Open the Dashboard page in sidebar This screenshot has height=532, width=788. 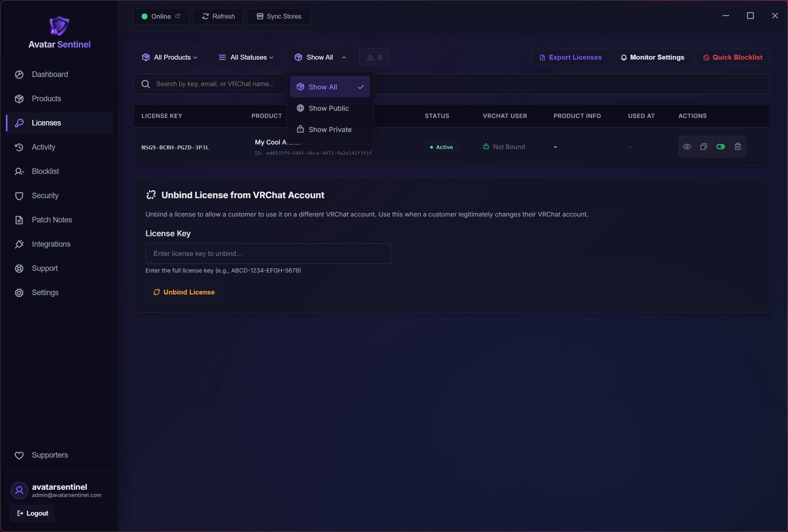coord(60,74)
